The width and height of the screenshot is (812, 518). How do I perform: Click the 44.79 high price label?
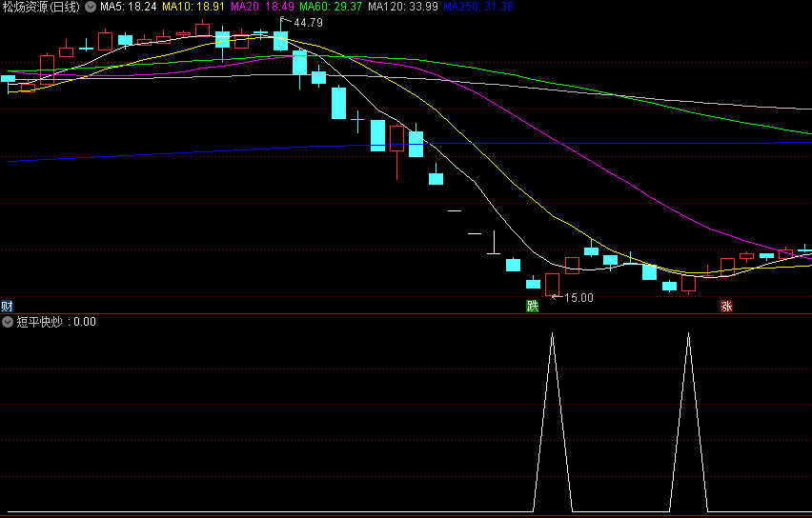click(x=308, y=23)
